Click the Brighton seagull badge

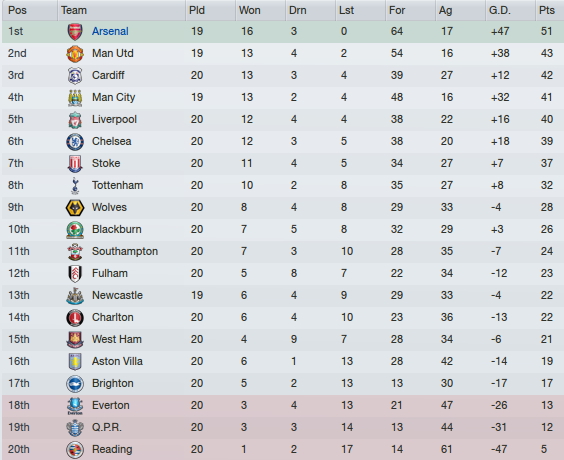pyautogui.click(x=75, y=384)
